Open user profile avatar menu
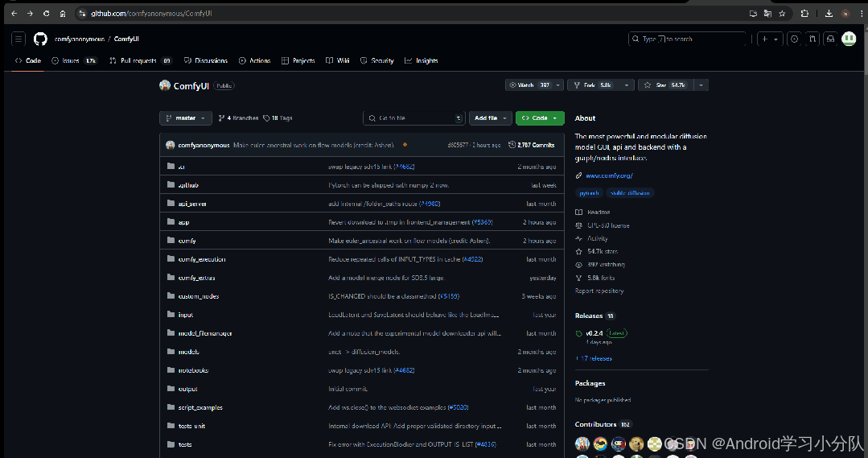This screenshot has width=868, height=458. click(849, 39)
